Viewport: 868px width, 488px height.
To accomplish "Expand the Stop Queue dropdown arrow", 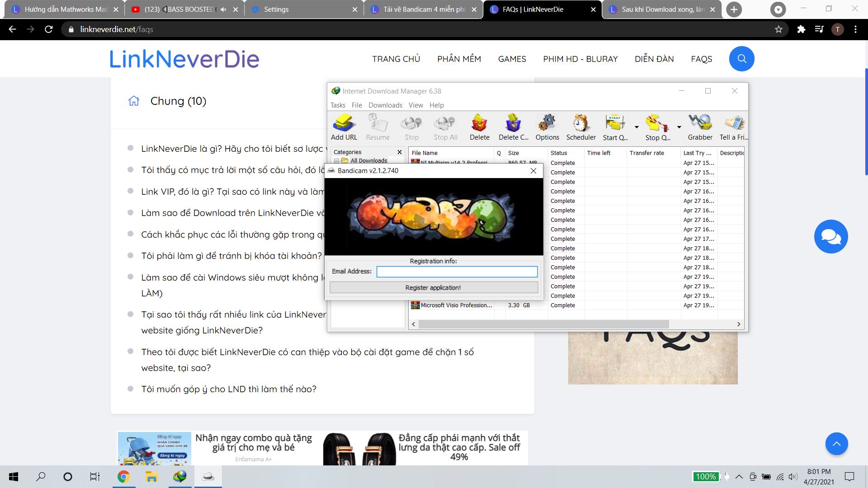I will pos(679,127).
